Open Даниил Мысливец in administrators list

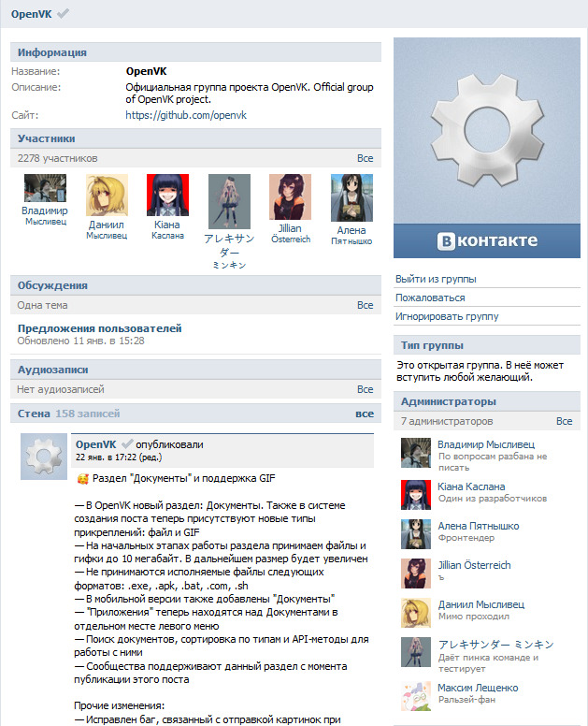481,604
